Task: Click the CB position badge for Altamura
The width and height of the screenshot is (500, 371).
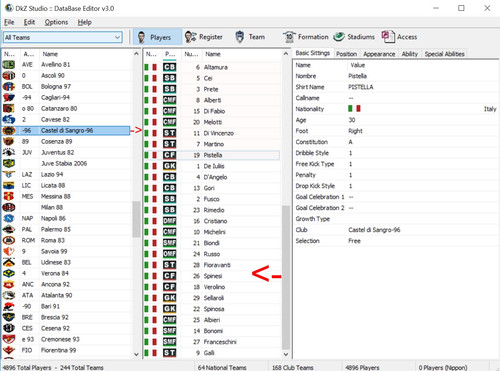Action: click(170, 67)
